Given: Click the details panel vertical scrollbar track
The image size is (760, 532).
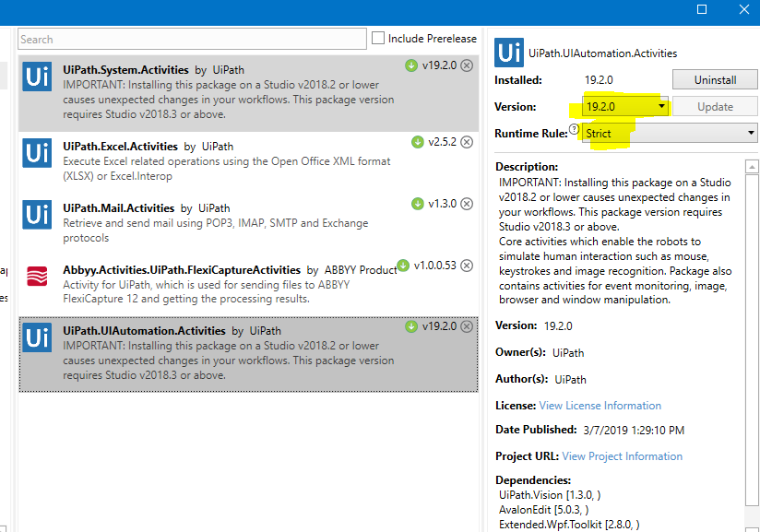Looking at the screenshot, I should tap(752, 339).
